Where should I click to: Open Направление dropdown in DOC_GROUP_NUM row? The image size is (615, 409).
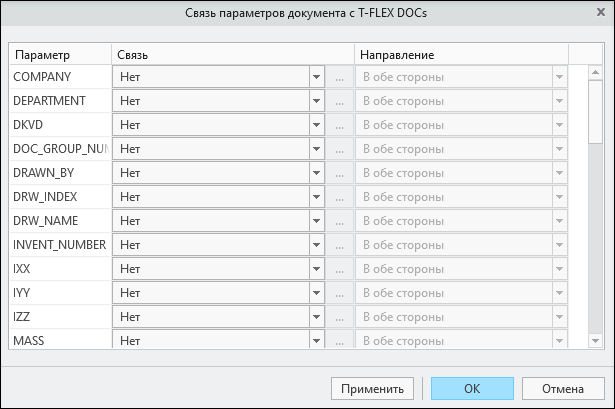coord(461,149)
